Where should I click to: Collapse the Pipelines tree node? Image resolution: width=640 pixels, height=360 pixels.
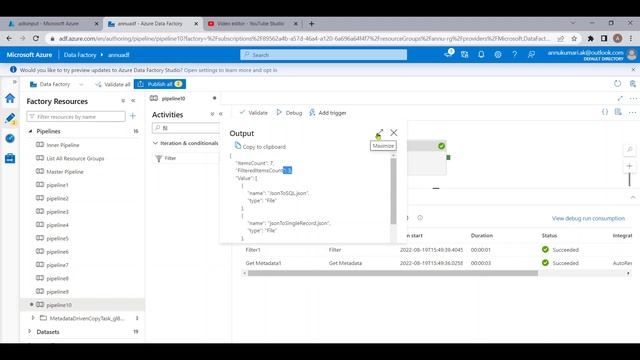point(30,131)
